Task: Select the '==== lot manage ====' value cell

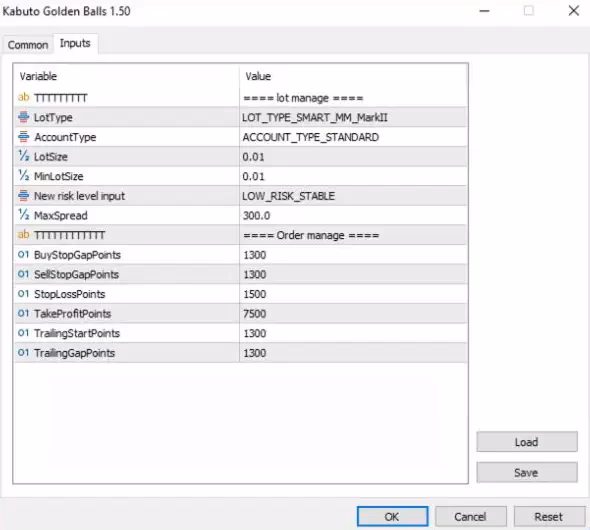Action: [x=353, y=98]
